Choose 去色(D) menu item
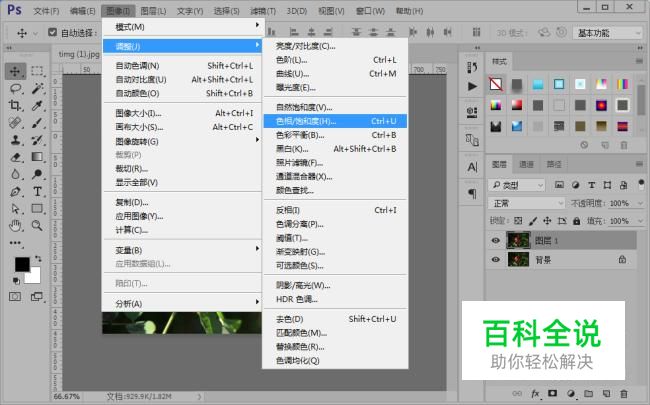The image size is (650, 405). click(x=335, y=319)
